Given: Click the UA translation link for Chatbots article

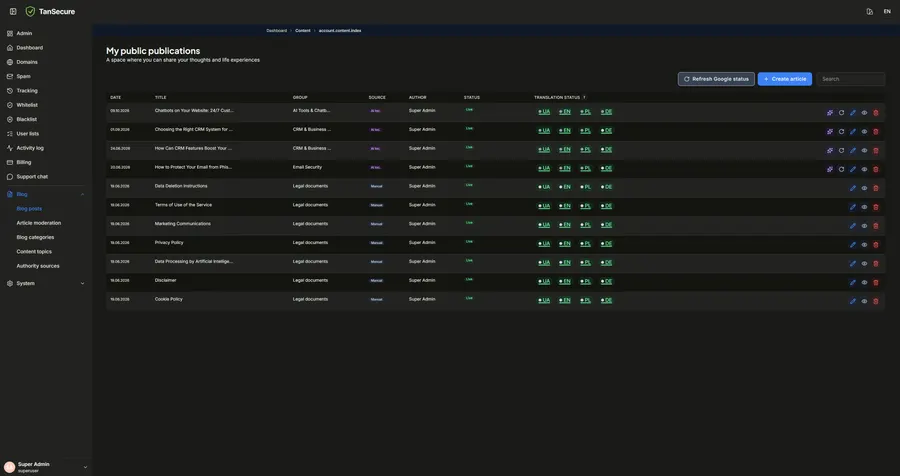Looking at the screenshot, I should pyautogui.click(x=544, y=112).
